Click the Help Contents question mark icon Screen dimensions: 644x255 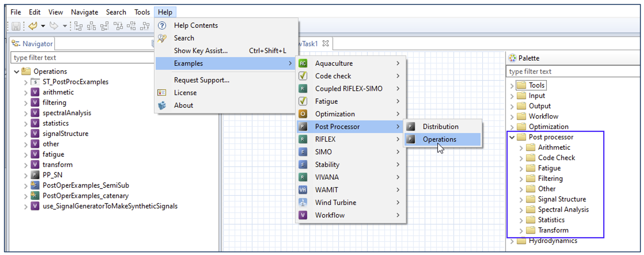click(162, 26)
